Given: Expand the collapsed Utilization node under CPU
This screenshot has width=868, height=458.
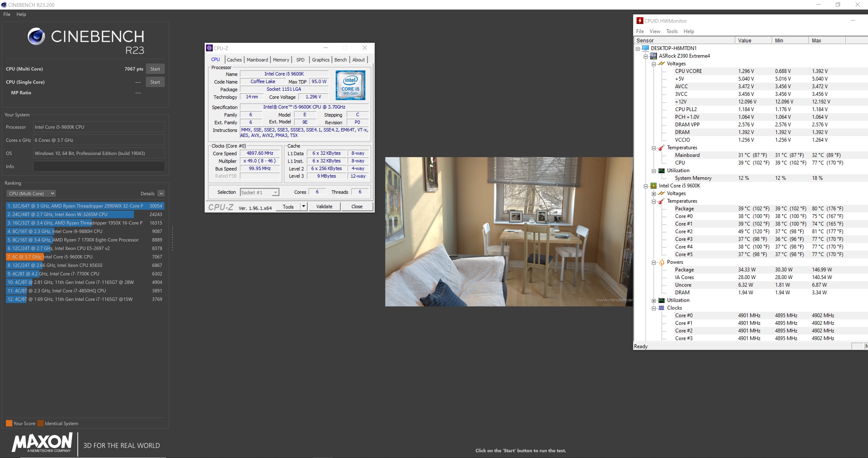Looking at the screenshot, I should click(x=654, y=300).
